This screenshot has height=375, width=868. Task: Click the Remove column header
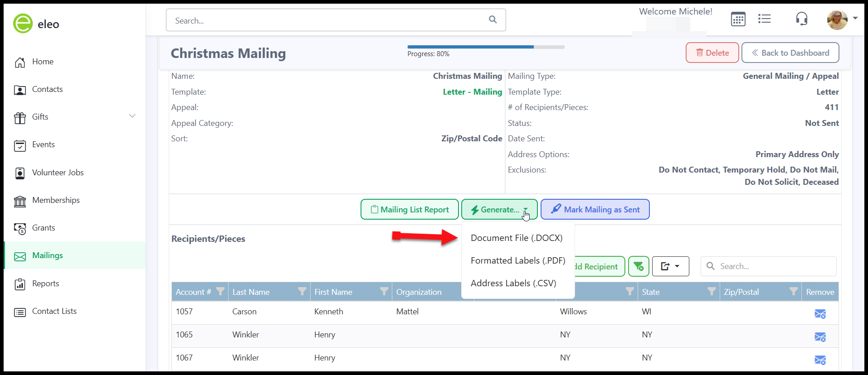[820, 292]
